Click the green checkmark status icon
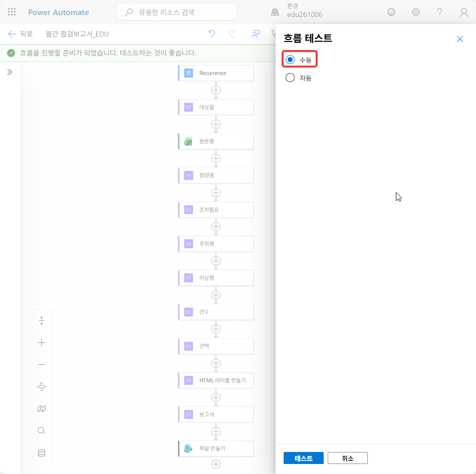This screenshot has height=474, width=476. click(11, 53)
